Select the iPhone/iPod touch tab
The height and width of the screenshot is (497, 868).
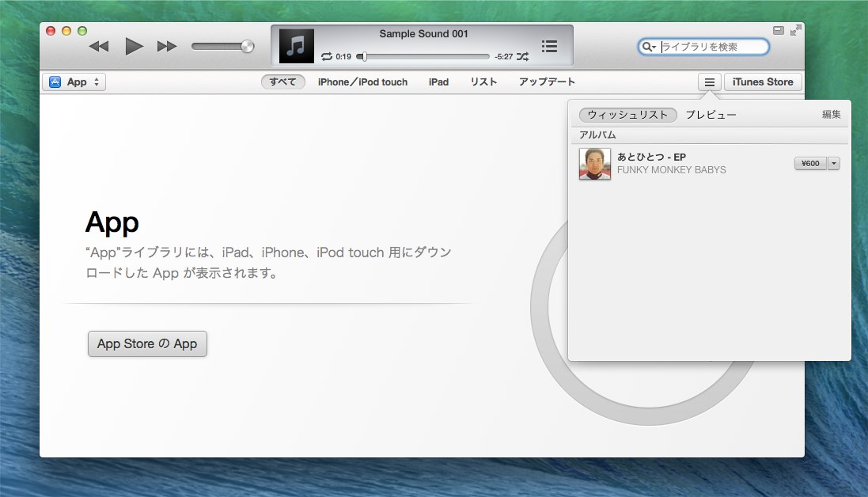pyautogui.click(x=362, y=82)
